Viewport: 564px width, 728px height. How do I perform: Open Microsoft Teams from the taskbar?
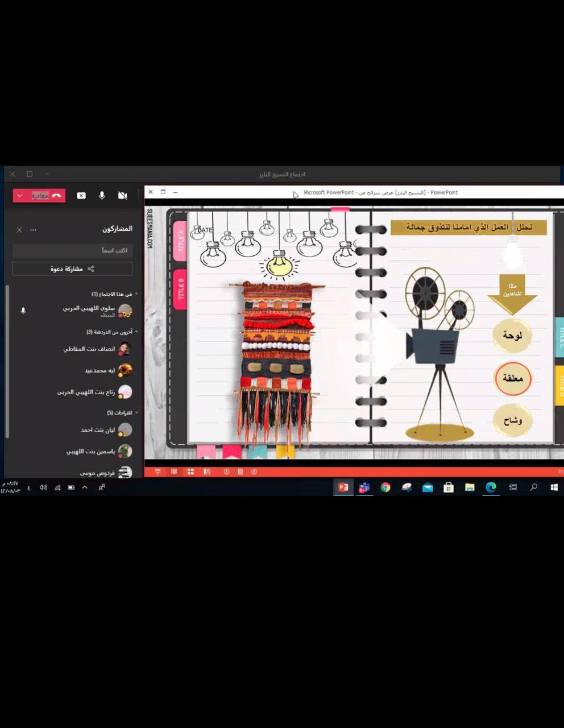tap(364, 487)
